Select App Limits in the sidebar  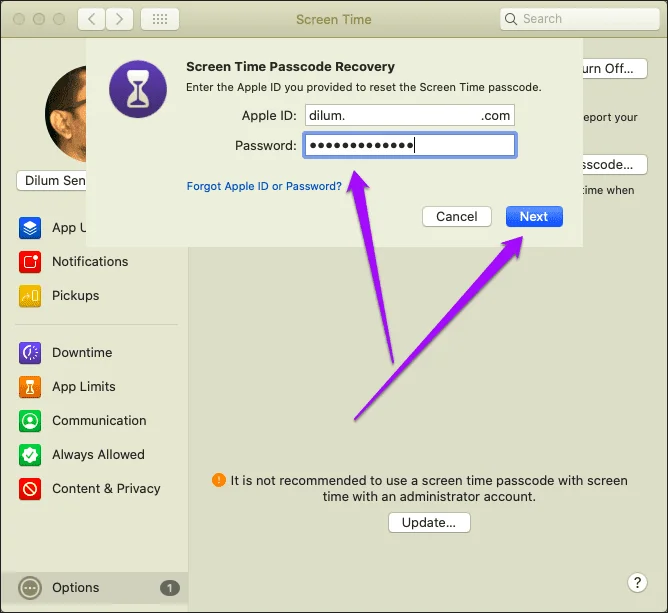(x=84, y=387)
